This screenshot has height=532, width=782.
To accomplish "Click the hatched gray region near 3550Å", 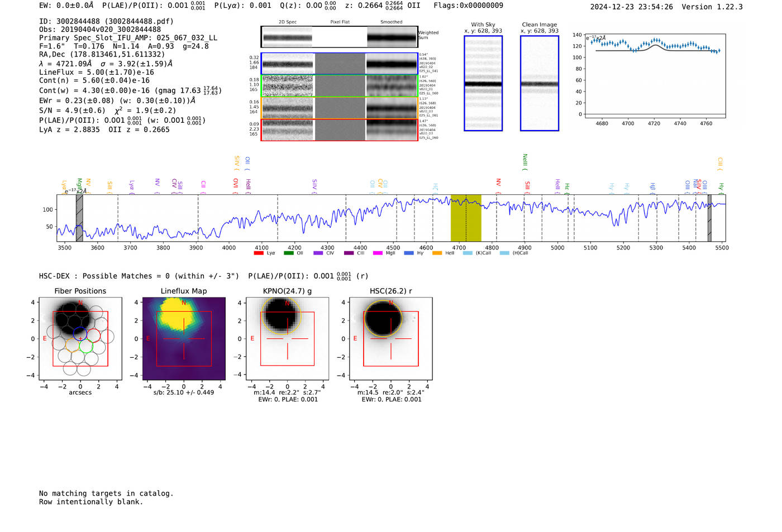I will click(x=79, y=218).
